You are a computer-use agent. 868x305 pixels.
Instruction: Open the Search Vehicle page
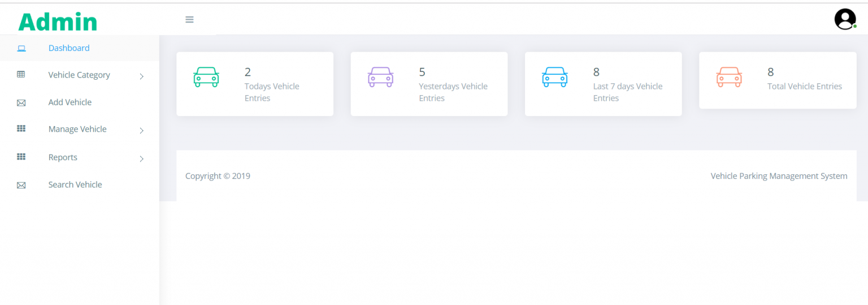(x=75, y=184)
